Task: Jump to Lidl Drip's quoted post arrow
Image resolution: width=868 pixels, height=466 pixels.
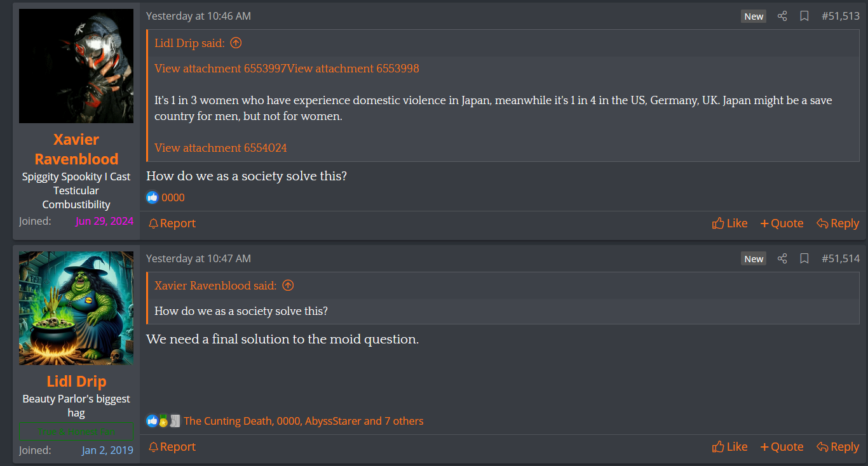Action: pyautogui.click(x=236, y=43)
